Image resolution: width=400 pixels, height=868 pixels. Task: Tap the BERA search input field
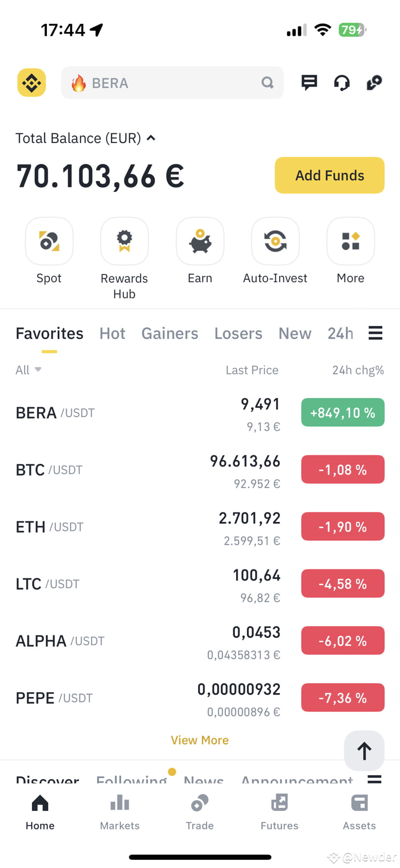(172, 83)
